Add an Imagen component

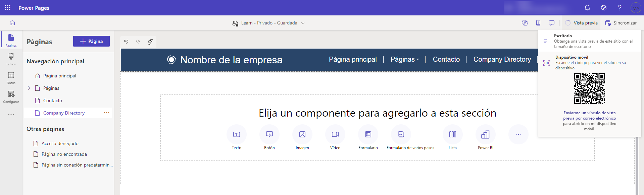click(x=302, y=134)
